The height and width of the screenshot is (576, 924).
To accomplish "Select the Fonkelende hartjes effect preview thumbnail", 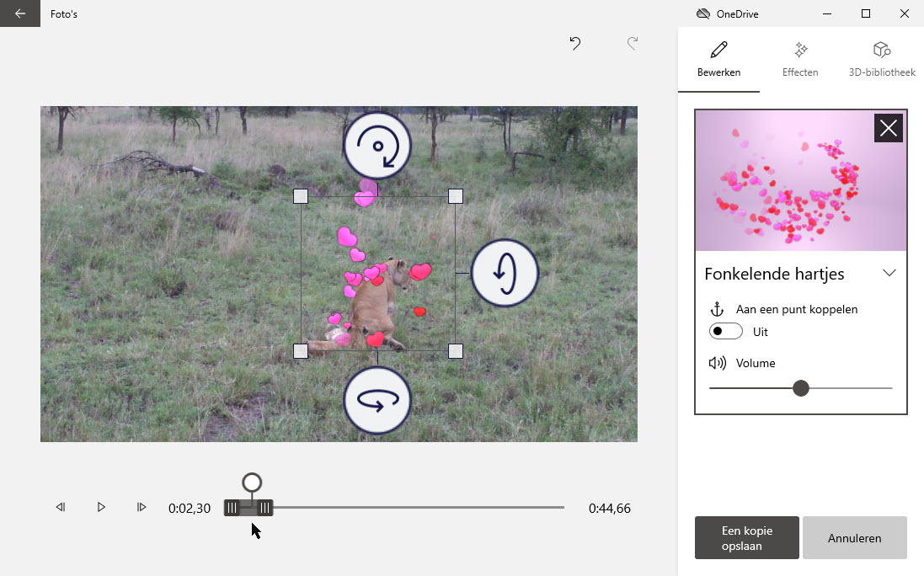I will 801,180.
